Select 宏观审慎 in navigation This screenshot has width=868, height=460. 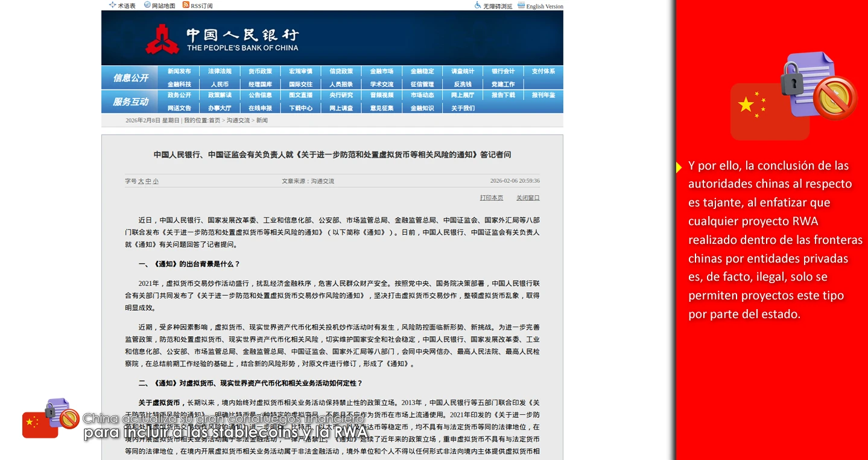click(x=300, y=71)
